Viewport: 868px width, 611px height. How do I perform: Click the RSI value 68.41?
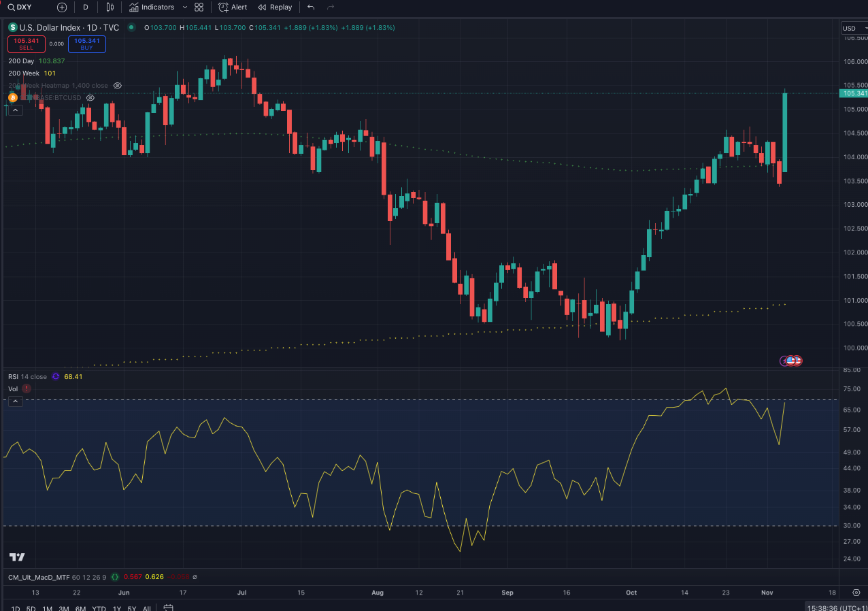click(x=73, y=376)
